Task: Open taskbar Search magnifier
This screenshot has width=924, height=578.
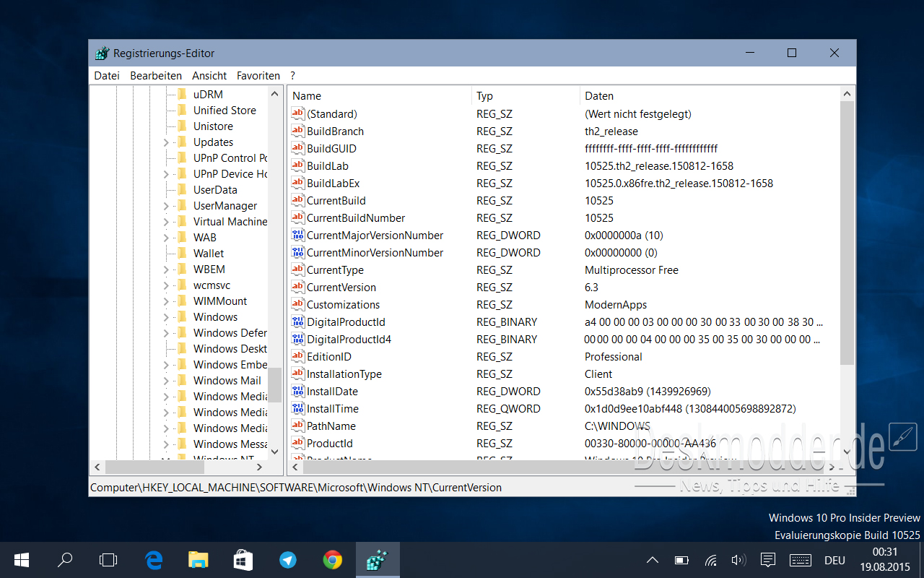Action: click(x=65, y=560)
